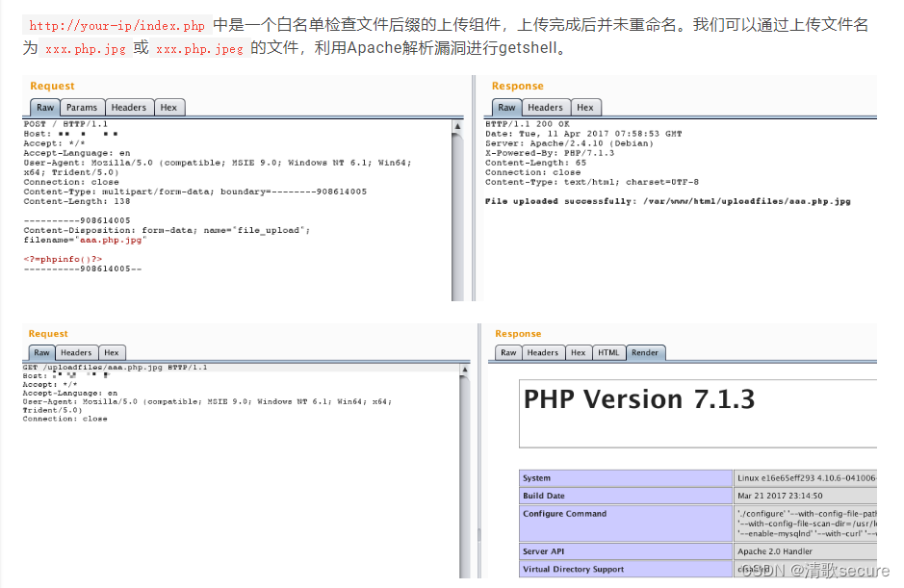The width and height of the screenshot is (904, 588).
Task: Select Render tab in bottom Response panel
Action: click(x=645, y=352)
